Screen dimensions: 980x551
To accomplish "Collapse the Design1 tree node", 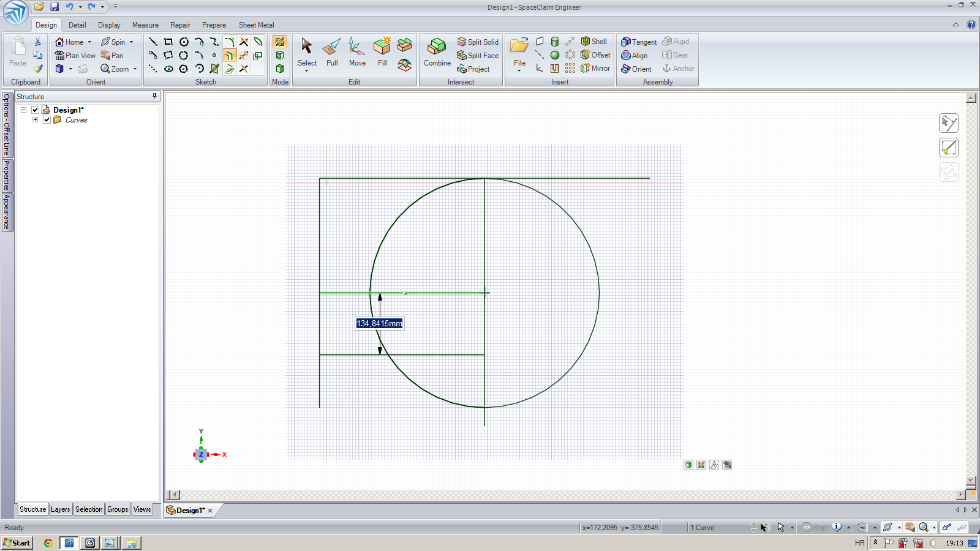I will point(24,110).
